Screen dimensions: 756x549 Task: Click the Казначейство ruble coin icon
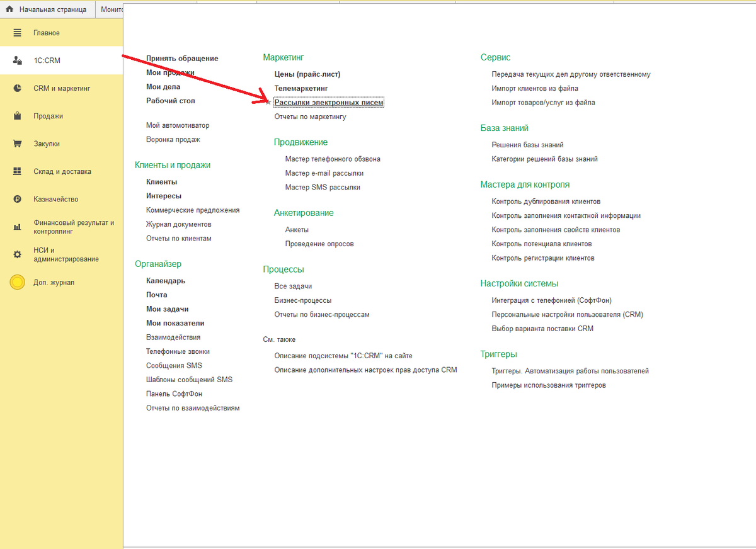tap(18, 199)
